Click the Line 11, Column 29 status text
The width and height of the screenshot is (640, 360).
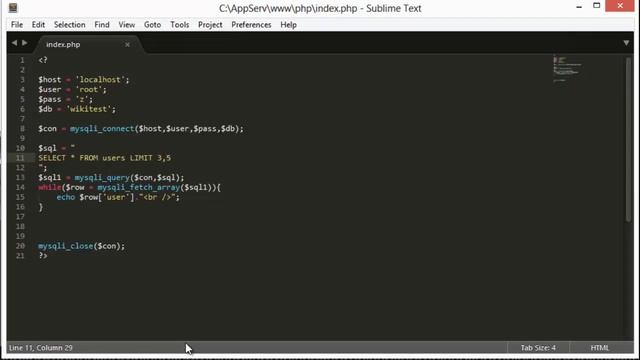click(x=40, y=348)
